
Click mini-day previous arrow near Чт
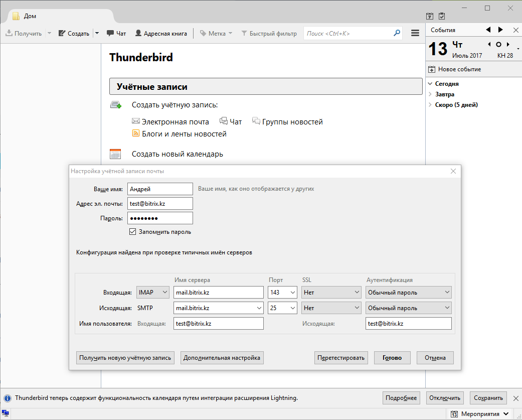click(x=489, y=44)
